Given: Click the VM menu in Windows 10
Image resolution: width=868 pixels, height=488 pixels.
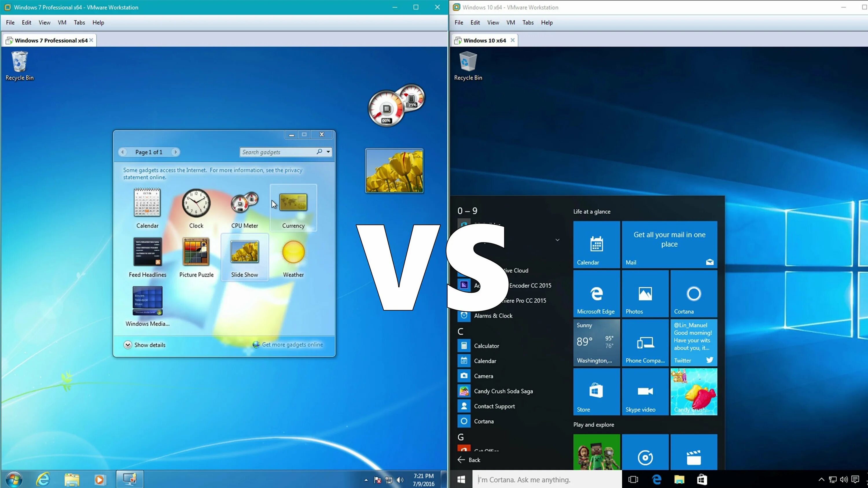Looking at the screenshot, I should pyautogui.click(x=511, y=22).
